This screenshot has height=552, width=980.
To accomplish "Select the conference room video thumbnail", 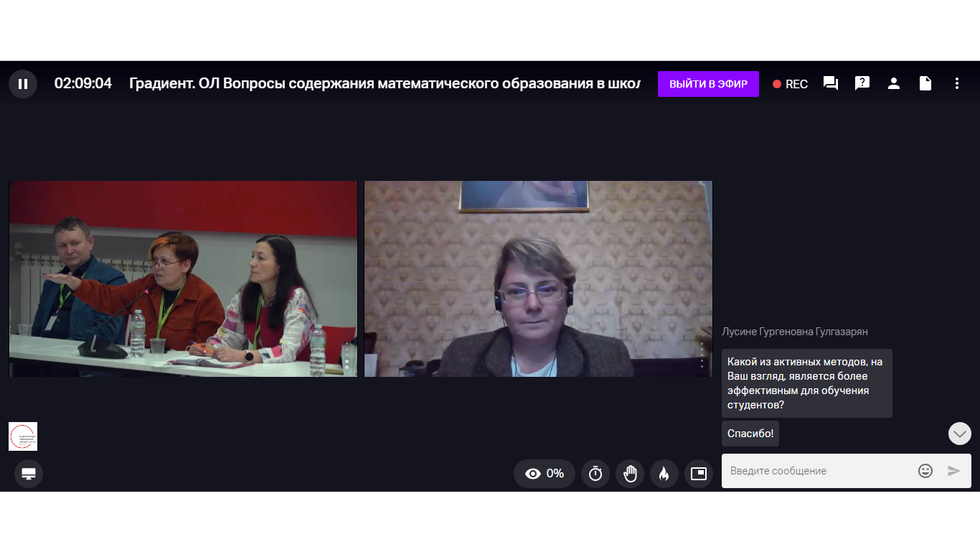I will (183, 279).
